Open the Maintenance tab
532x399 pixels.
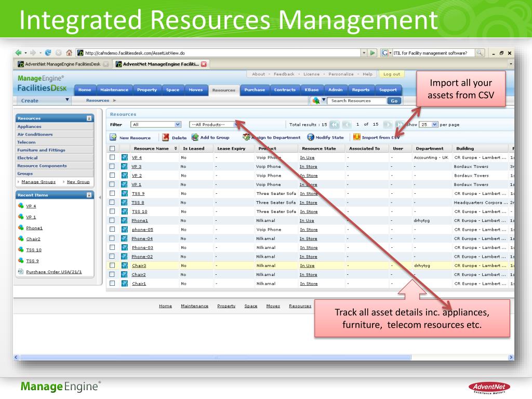point(114,90)
